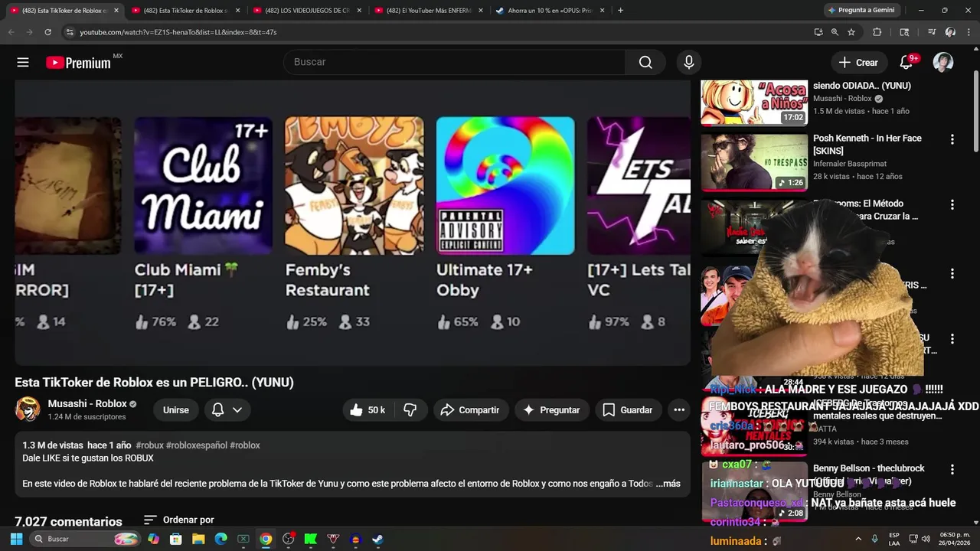Open the YouTube guide hamburger menu

click(23, 63)
